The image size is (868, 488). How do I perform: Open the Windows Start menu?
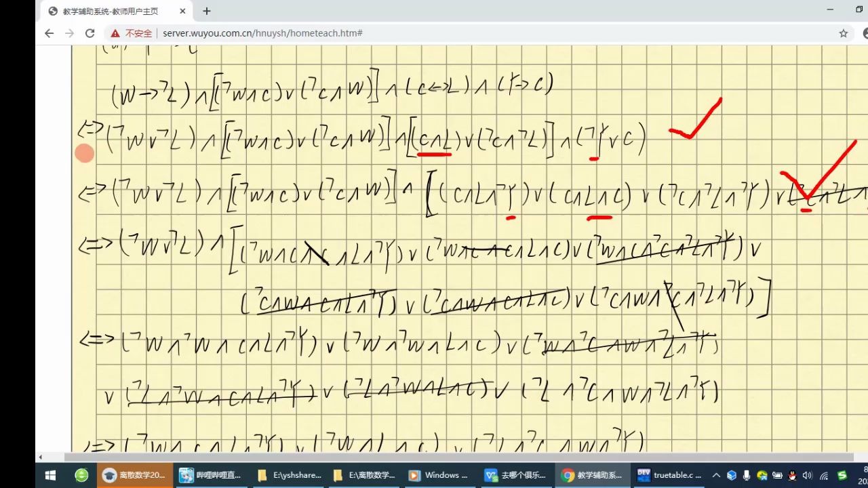[x=50, y=476]
